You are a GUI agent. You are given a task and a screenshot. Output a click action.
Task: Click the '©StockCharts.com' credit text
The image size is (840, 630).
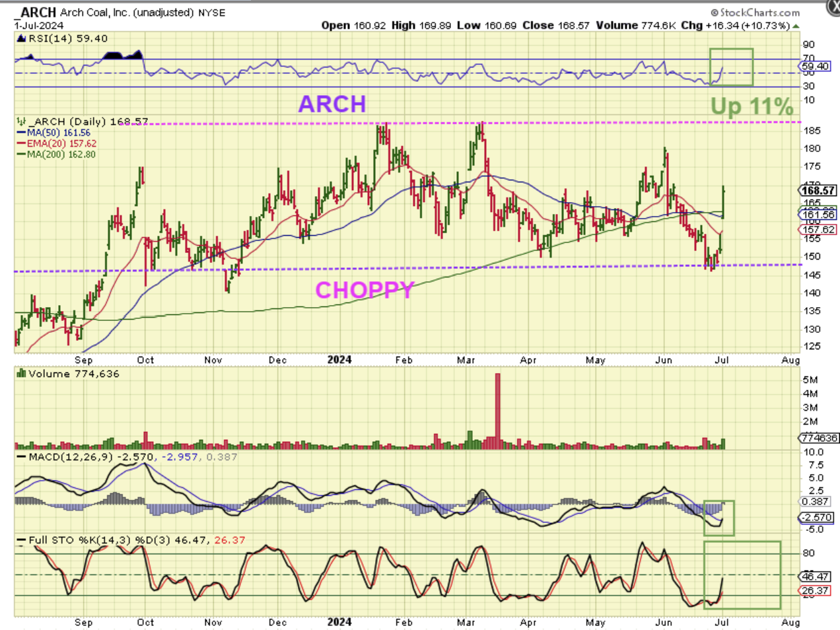click(755, 12)
